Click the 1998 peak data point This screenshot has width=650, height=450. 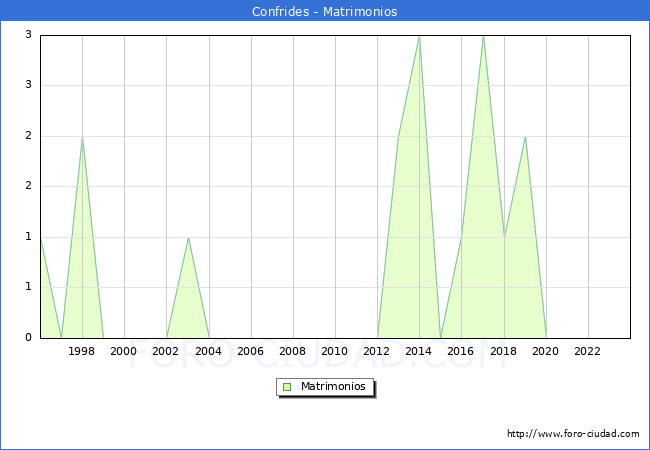pyautogui.click(x=82, y=137)
